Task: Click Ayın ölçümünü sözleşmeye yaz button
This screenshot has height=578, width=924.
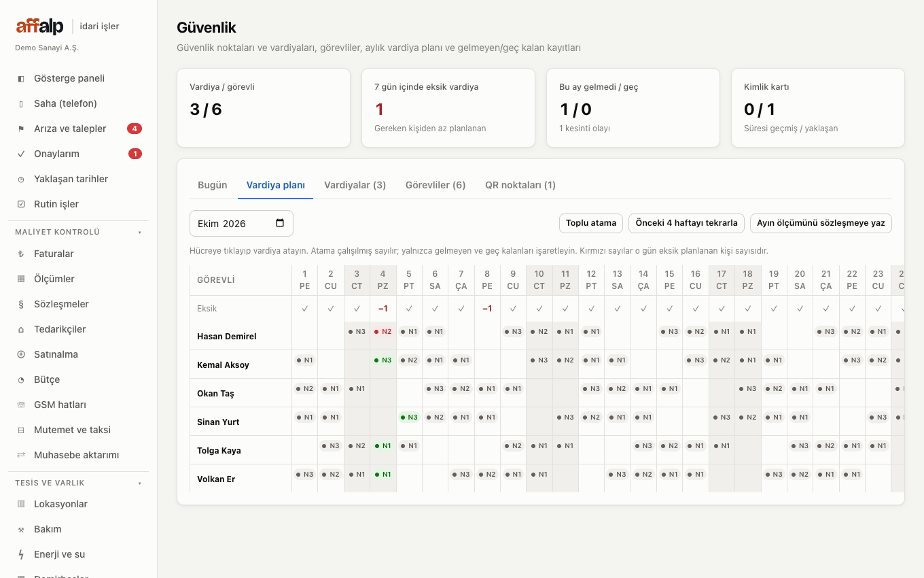Action: click(x=821, y=223)
